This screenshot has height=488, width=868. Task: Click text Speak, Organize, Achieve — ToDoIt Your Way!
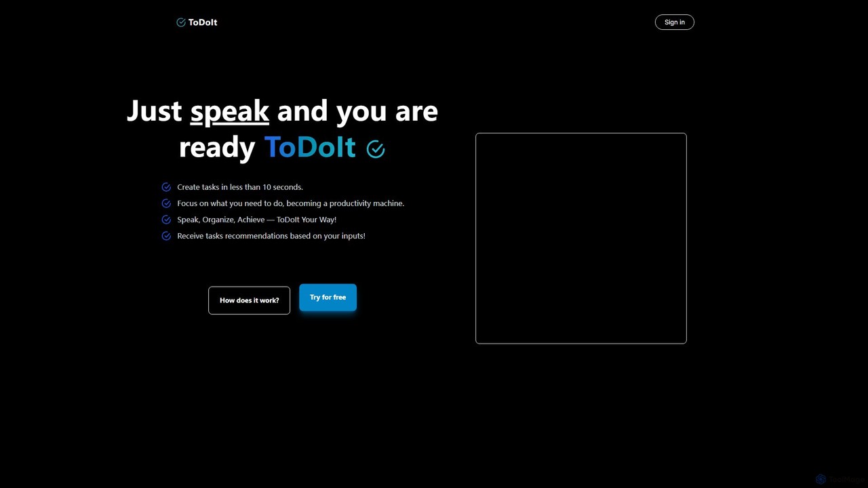[256, 220]
